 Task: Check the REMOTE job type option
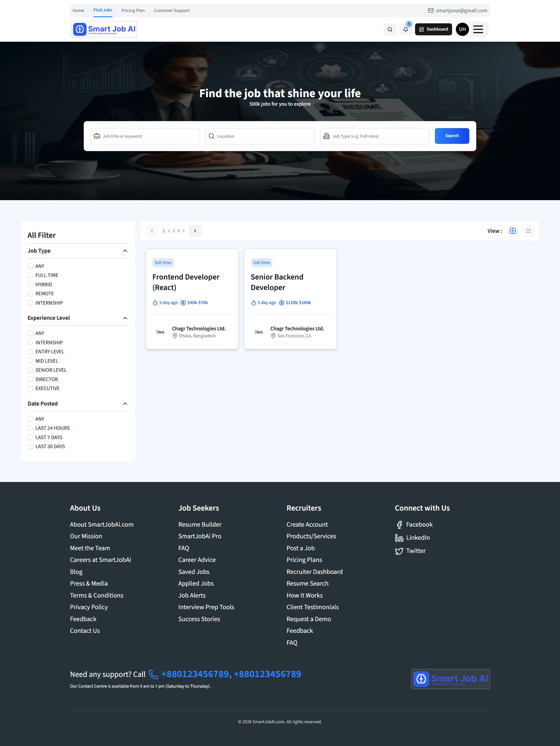tap(30, 294)
